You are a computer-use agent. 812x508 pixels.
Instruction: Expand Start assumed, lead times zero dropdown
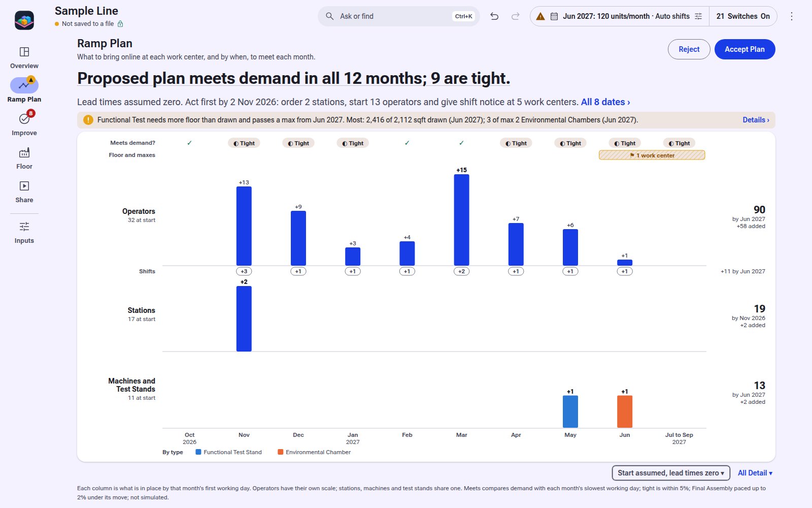pyautogui.click(x=671, y=473)
